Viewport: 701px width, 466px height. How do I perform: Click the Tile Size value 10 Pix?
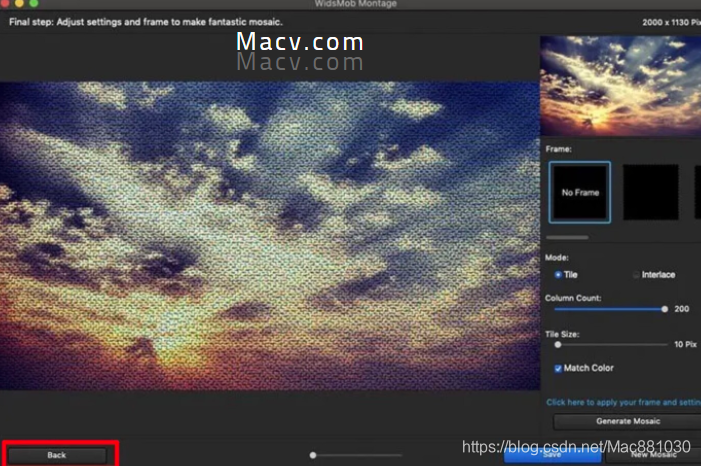point(685,344)
